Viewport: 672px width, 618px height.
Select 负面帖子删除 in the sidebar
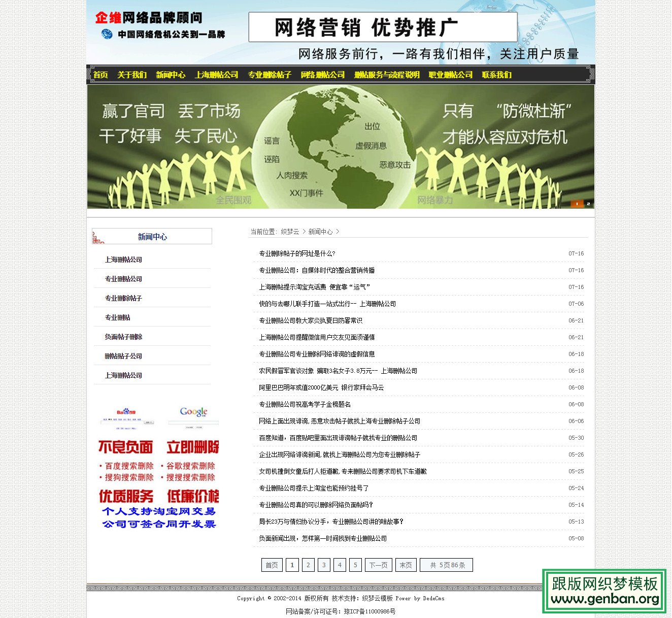123,337
